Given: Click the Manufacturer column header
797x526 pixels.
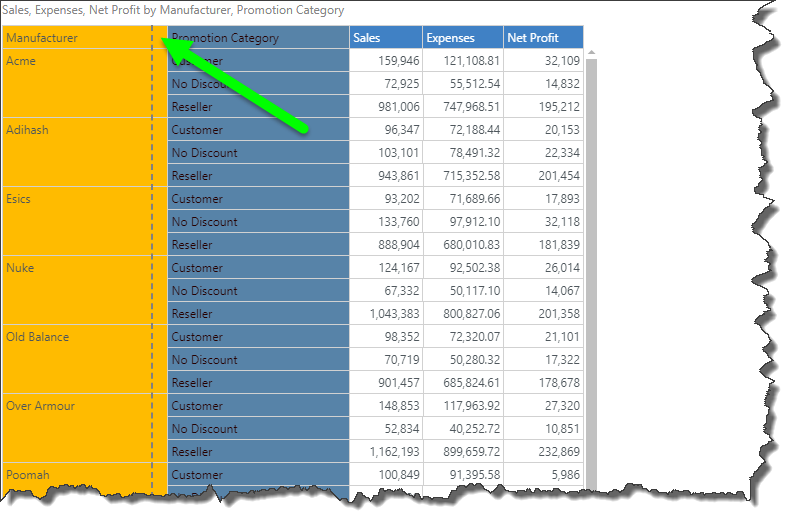Looking at the screenshot, I should (42, 38).
